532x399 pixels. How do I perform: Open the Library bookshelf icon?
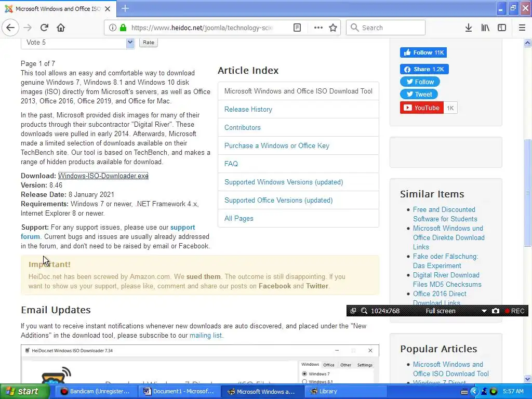point(485,28)
